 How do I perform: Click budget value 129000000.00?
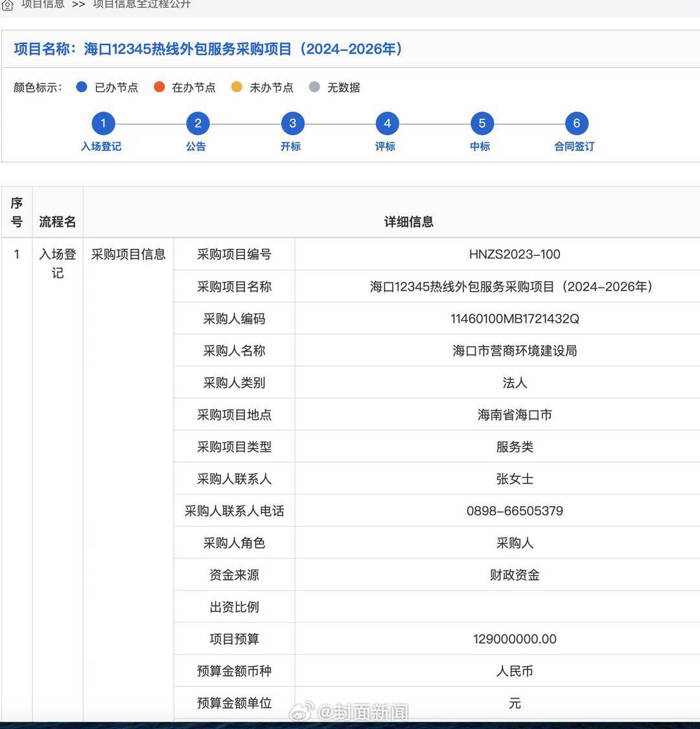click(515, 639)
